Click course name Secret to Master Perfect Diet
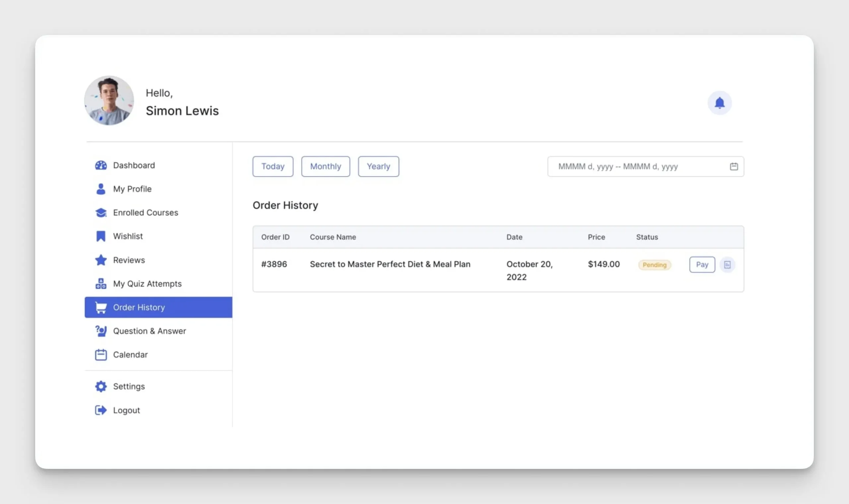Viewport: 849px width, 504px height. coord(390,264)
